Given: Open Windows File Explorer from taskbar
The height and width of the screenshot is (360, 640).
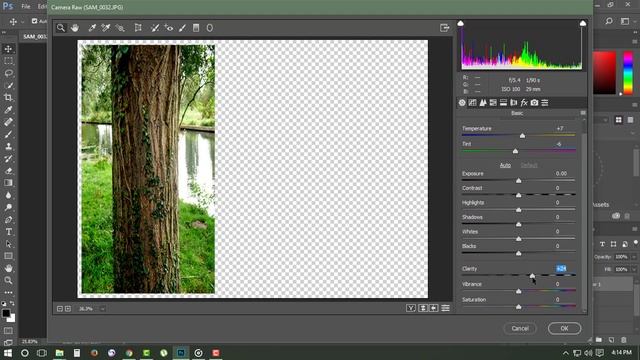Looking at the screenshot, I should [x=60, y=353].
